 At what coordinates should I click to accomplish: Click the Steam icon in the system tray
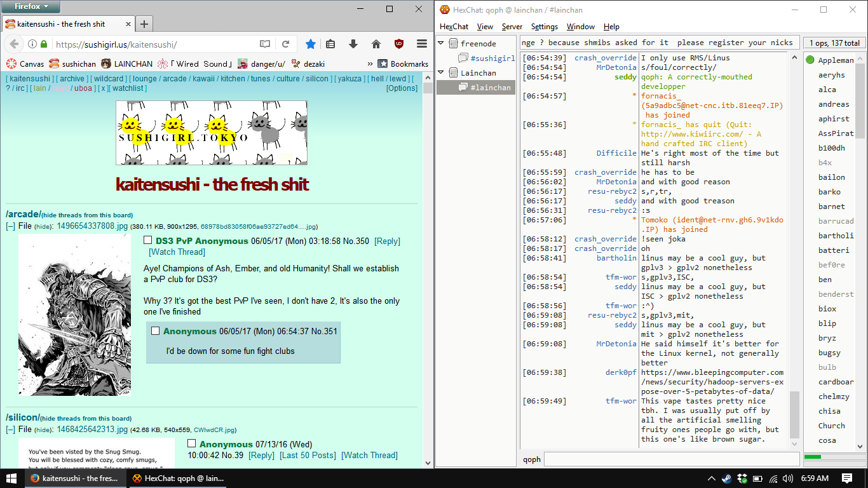click(726, 478)
